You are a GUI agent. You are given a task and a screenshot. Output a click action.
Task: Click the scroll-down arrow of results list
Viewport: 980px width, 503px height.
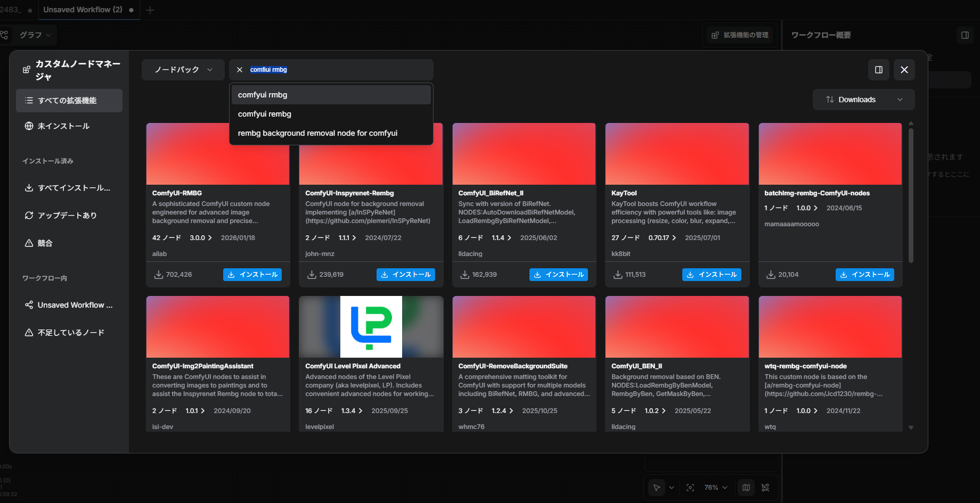(x=911, y=427)
